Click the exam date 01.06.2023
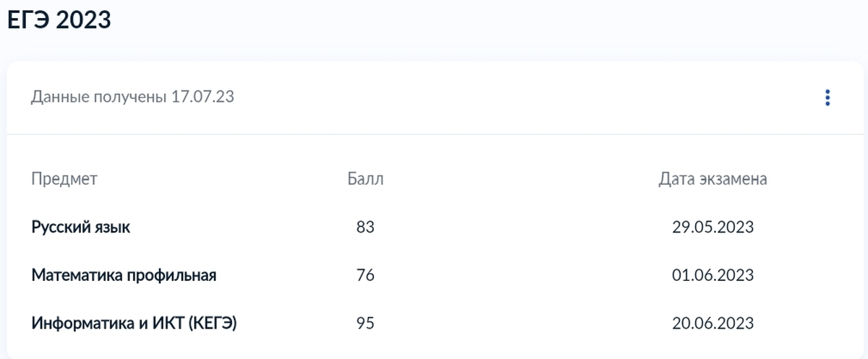868x359 pixels. tap(712, 275)
